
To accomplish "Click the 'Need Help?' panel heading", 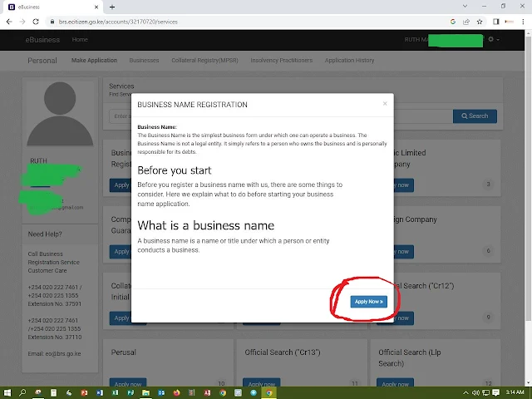I will pyautogui.click(x=45, y=234).
